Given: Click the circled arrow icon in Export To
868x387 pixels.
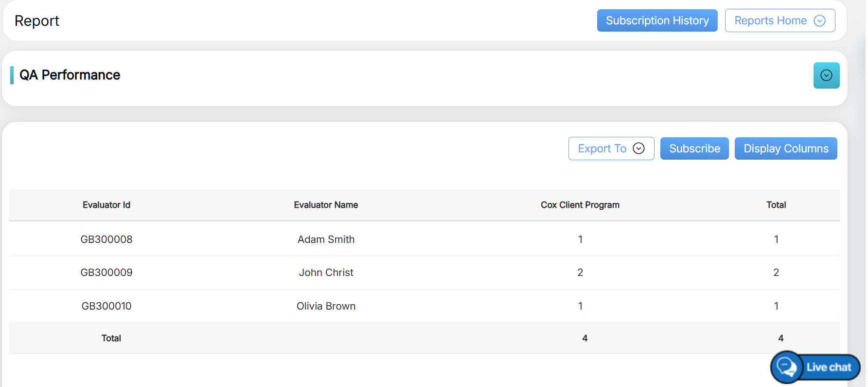Looking at the screenshot, I should (x=638, y=148).
